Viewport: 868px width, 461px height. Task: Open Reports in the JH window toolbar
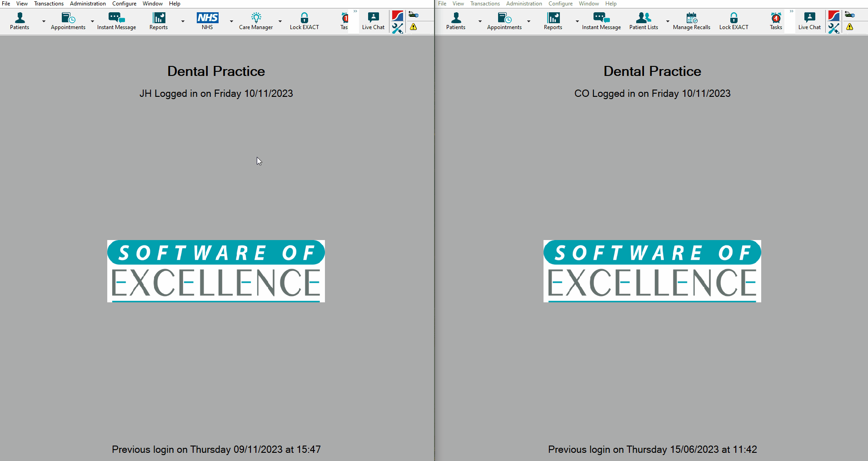[159, 21]
